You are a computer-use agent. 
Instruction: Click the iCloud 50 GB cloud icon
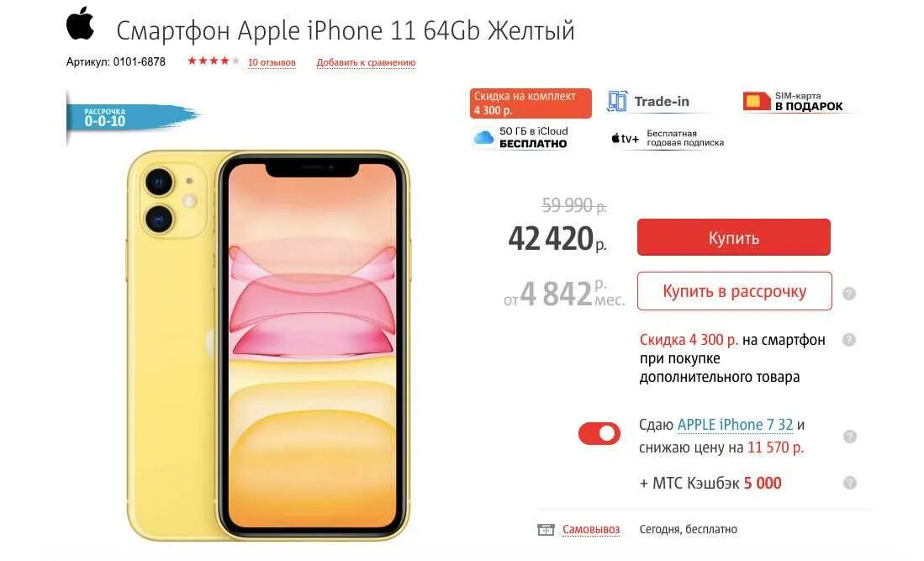(483, 137)
